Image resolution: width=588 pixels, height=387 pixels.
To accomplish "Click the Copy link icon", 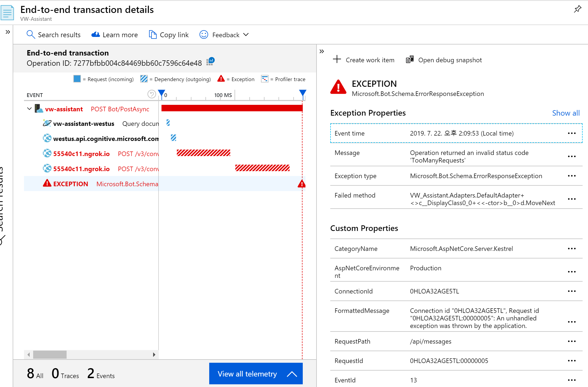I will [x=153, y=34].
